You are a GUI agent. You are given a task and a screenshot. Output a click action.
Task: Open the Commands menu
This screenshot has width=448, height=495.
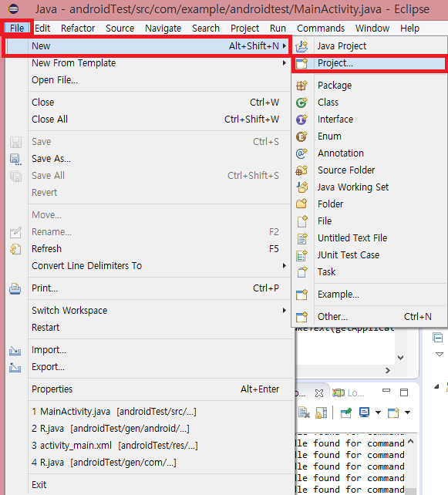[x=321, y=29]
